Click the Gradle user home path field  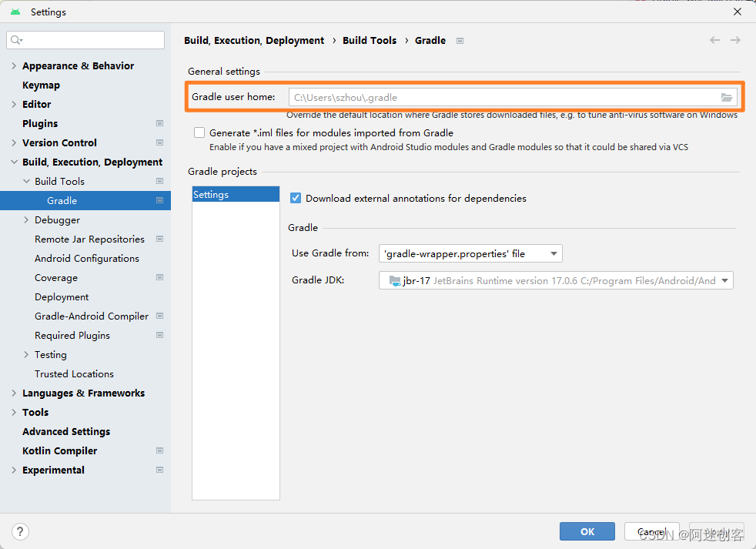point(500,97)
